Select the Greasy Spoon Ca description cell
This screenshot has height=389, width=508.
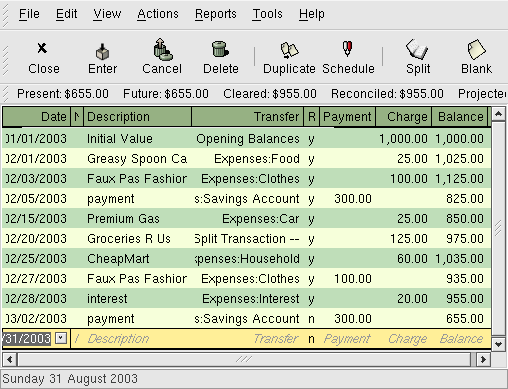137,159
